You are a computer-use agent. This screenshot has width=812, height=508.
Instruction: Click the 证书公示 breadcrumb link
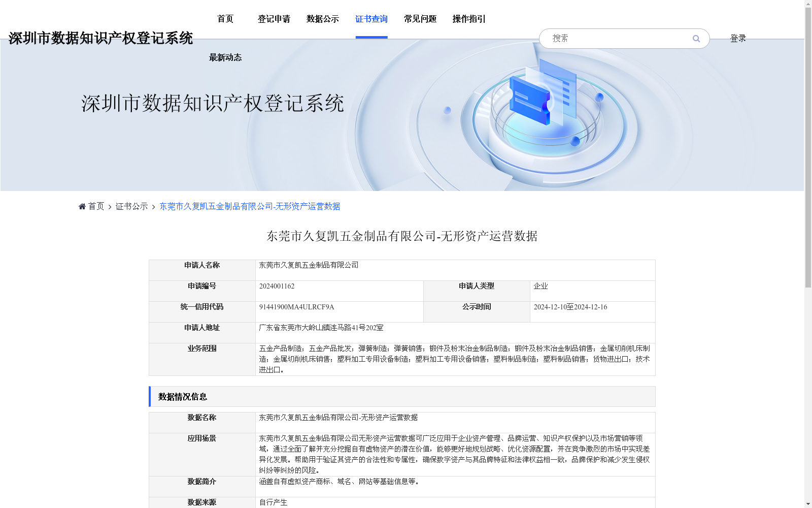[132, 206]
